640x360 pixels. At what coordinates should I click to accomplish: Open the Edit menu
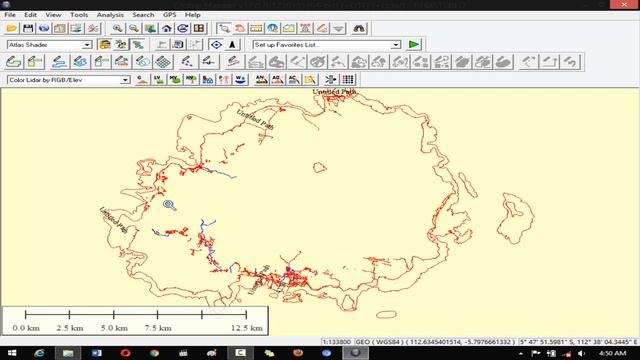click(30, 15)
